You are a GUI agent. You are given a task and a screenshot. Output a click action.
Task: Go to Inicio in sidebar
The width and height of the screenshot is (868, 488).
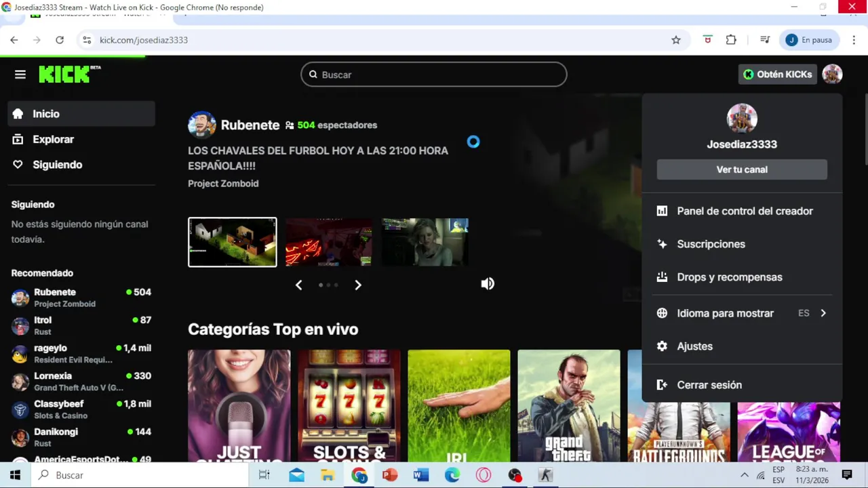(81, 114)
